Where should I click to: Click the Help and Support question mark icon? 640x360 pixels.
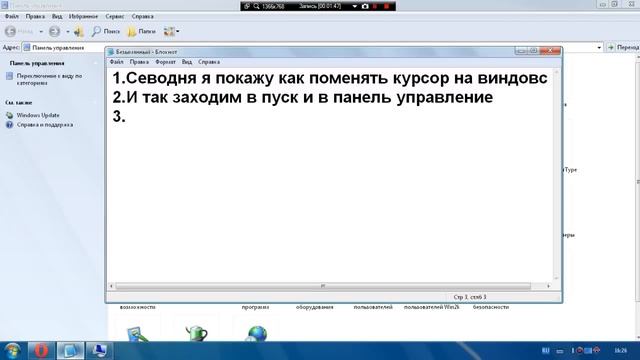9,125
